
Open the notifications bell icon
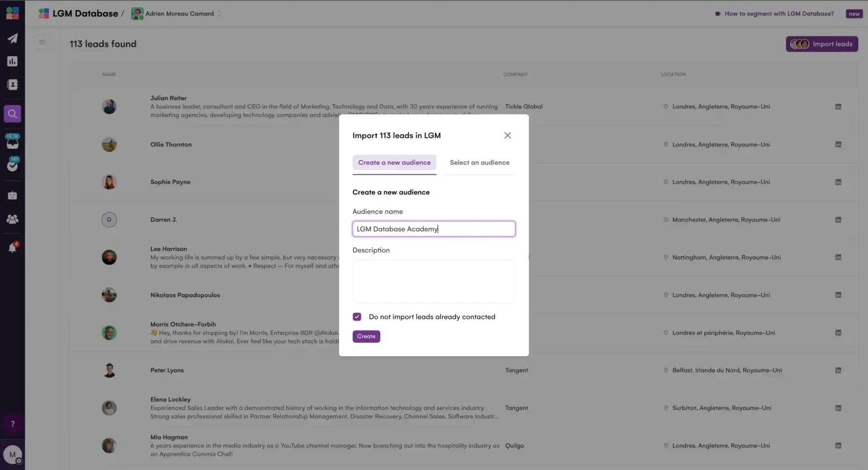click(x=12, y=247)
